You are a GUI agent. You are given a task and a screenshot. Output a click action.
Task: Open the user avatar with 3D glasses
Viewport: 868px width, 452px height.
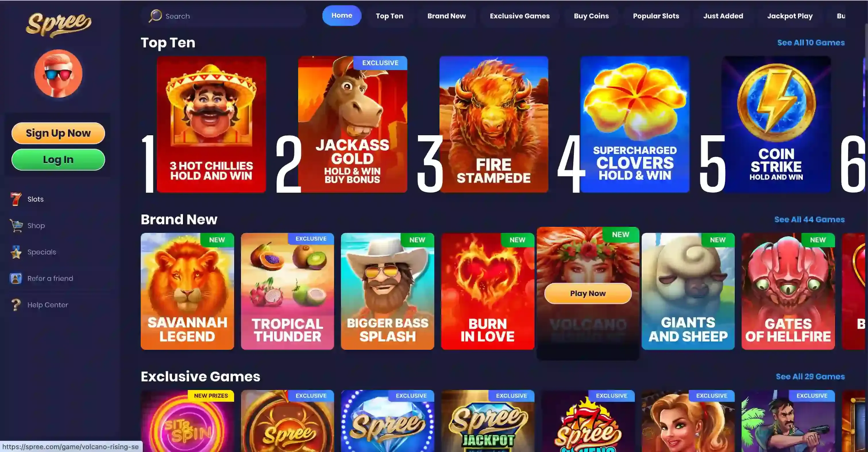58,74
